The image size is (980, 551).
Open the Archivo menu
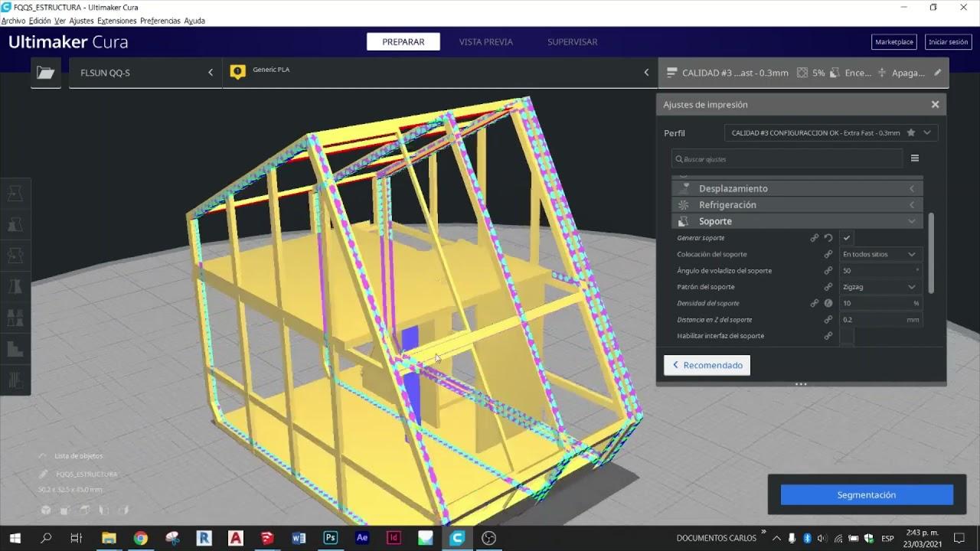tap(14, 21)
